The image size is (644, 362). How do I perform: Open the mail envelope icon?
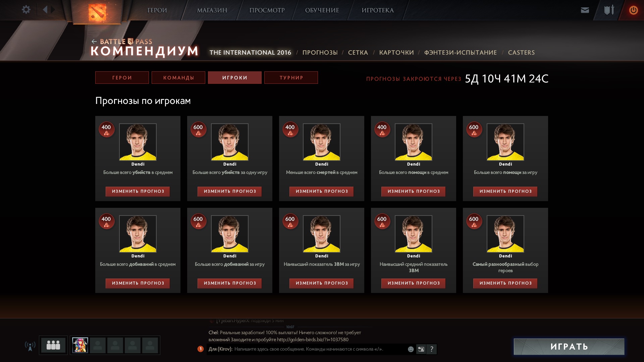coord(585,10)
